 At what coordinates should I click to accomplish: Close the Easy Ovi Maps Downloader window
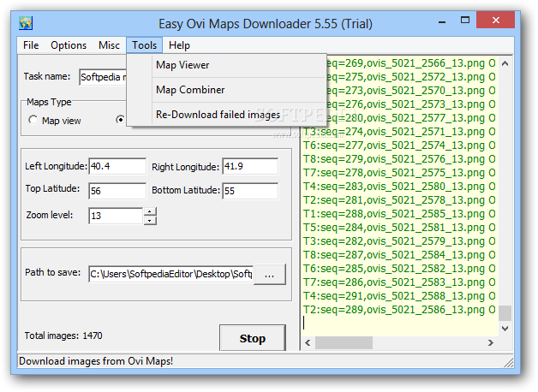pos(495,20)
